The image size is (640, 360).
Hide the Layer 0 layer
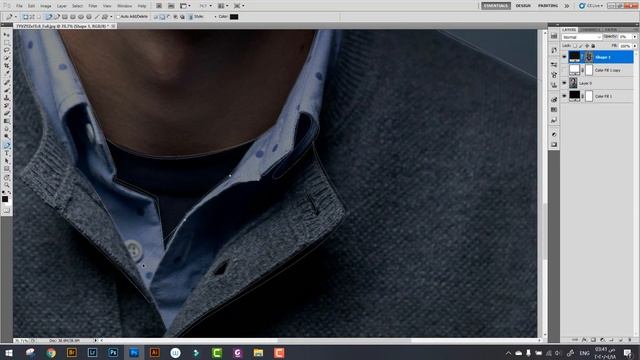point(564,83)
